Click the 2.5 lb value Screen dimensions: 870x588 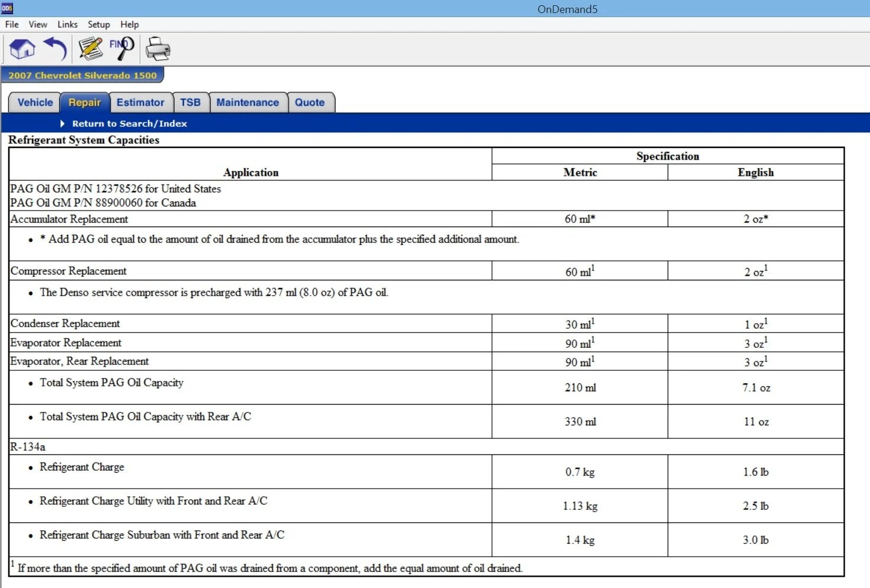point(756,506)
